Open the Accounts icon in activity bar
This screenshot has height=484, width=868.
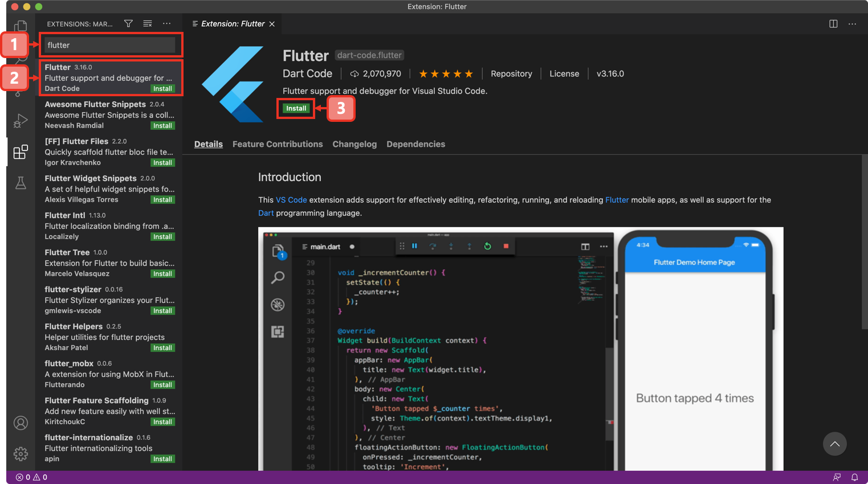(x=21, y=423)
